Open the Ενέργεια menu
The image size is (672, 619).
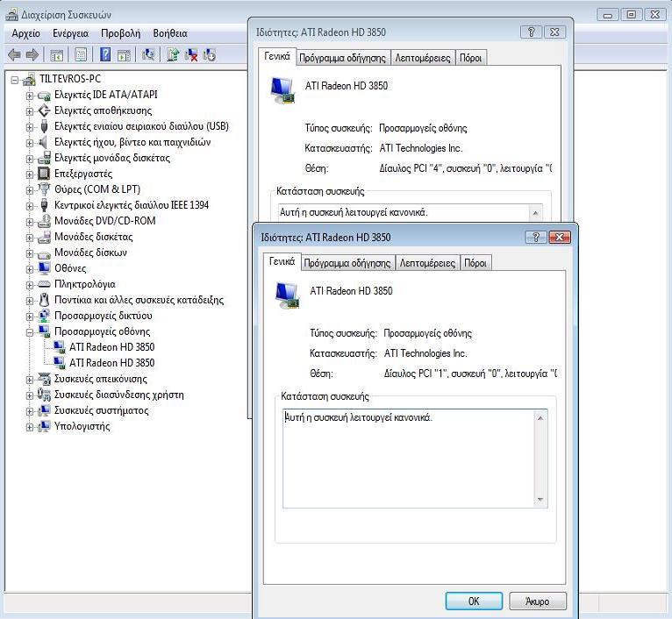pos(71,33)
